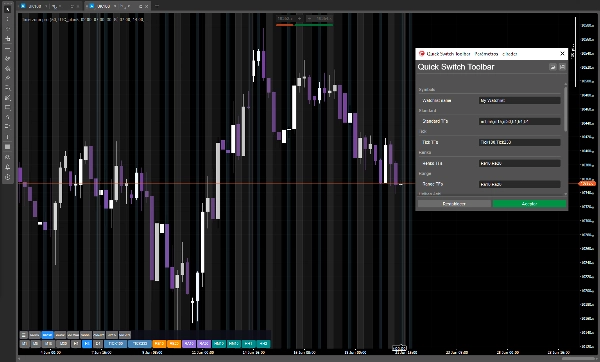600x362 pixels.
Task: Select the highlighted blue symbol button in bottom toolbar
Action: point(47,335)
